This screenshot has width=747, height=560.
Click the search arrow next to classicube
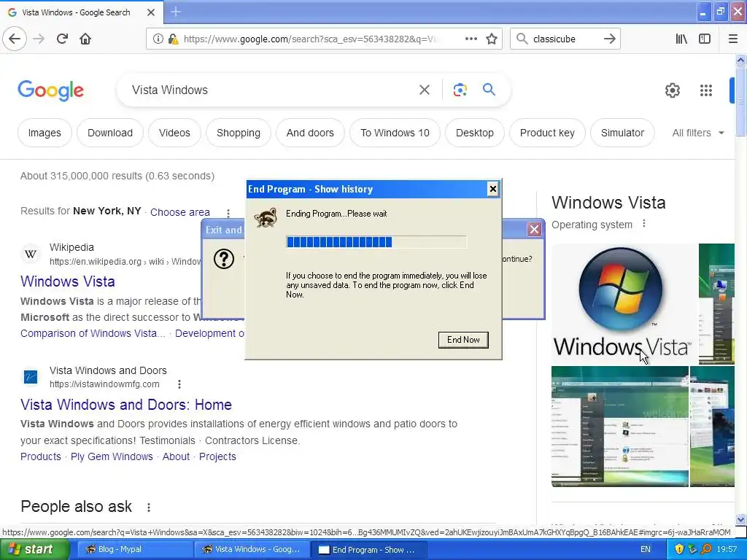[609, 39]
